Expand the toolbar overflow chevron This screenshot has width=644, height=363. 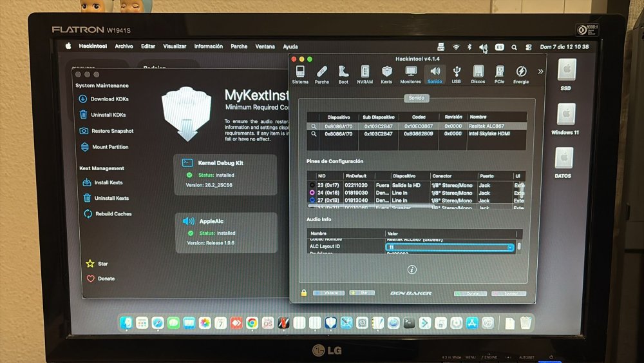pos(540,71)
